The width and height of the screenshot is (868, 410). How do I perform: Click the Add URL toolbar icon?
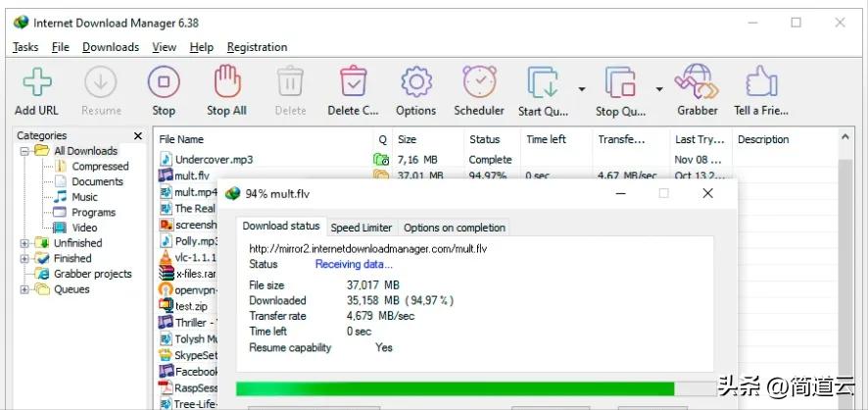37,82
